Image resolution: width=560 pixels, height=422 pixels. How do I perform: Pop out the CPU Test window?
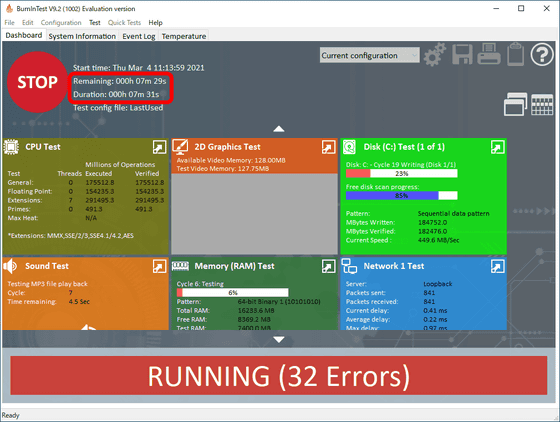(159, 147)
